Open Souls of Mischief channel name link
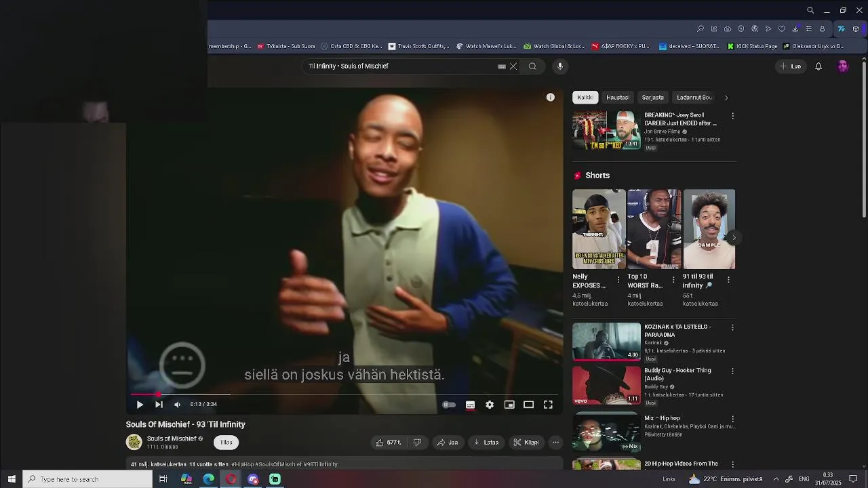Image resolution: width=868 pixels, height=488 pixels. click(x=172, y=439)
